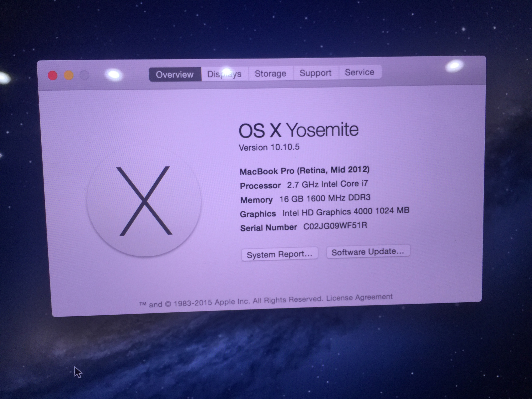This screenshot has height=399, width=532.
Task: Click the 16 GB 1600 MHz DDR3 text
Action: tap(325, 198)
